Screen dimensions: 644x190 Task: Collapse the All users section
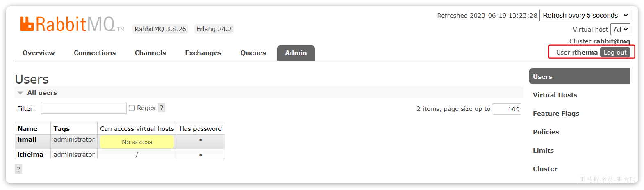coord(20,93)
